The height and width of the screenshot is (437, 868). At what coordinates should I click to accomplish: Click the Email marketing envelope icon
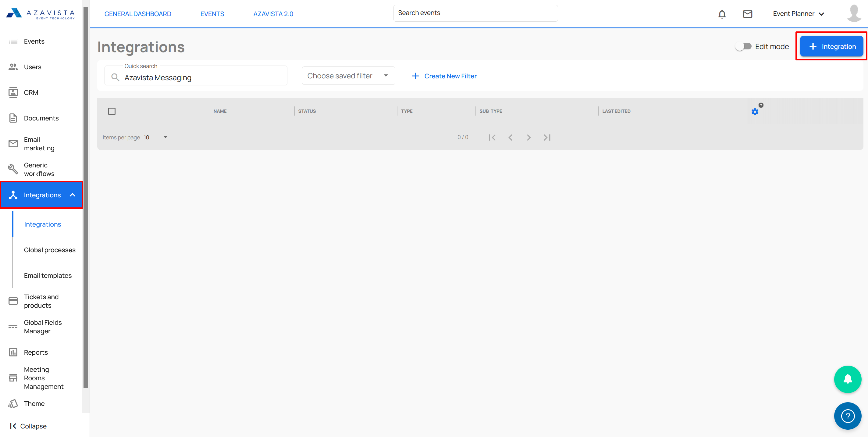point(13,144)
